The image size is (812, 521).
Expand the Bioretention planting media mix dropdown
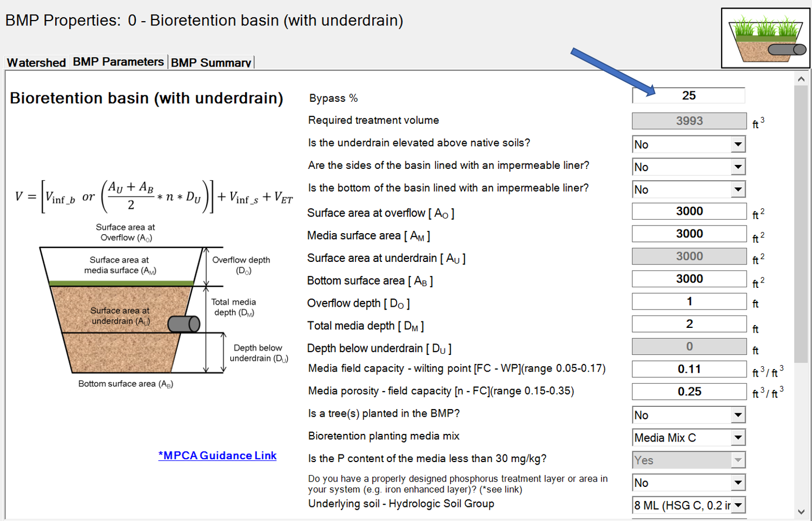click(738, 438)
